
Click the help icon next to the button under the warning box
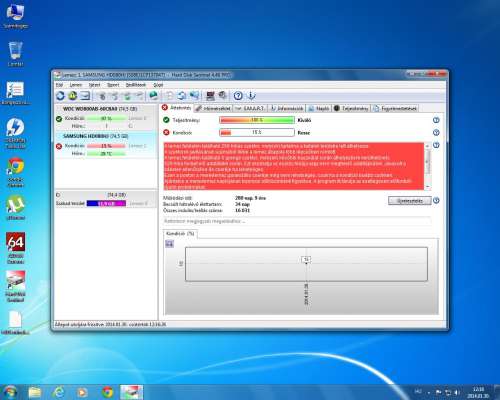[436, 200]
